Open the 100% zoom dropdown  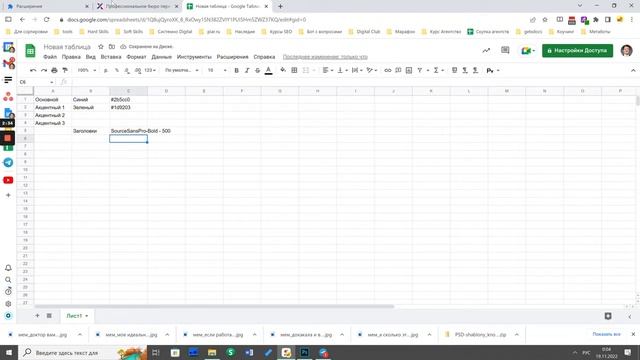tap(87, 70)
